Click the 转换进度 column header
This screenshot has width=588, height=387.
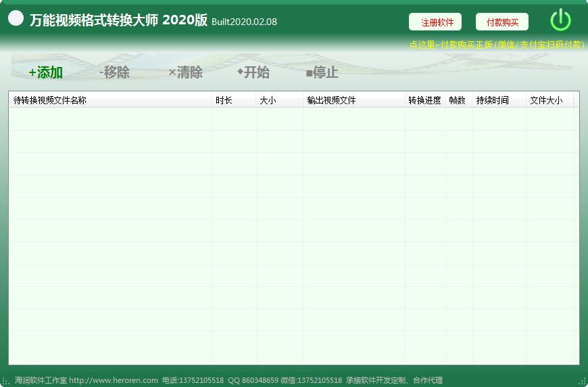(x=424, y=100)
